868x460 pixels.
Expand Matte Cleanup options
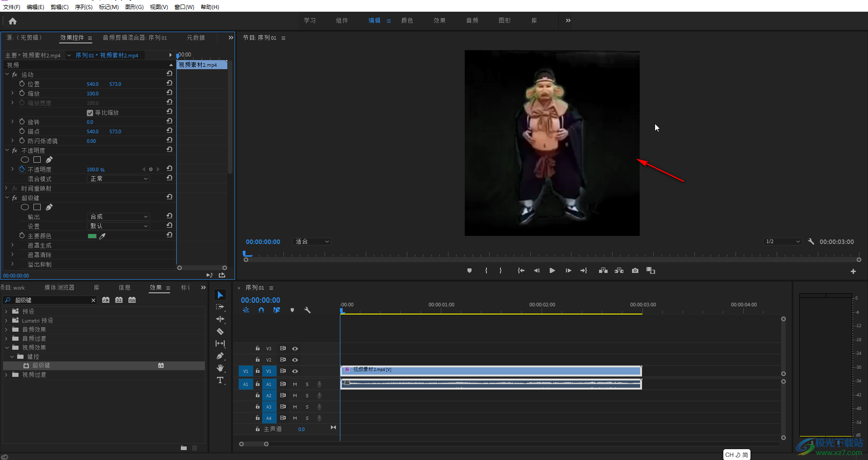click(12, 255)
